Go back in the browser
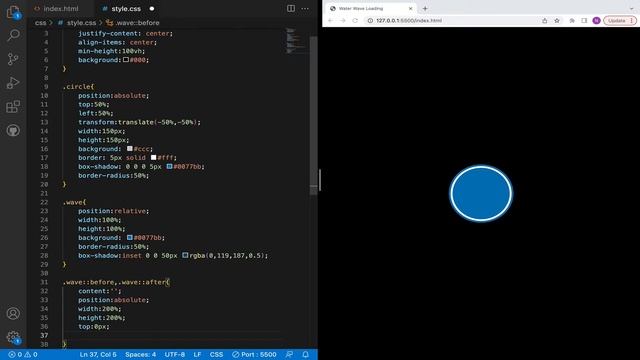The image size is (640, 360). point(330,20)
